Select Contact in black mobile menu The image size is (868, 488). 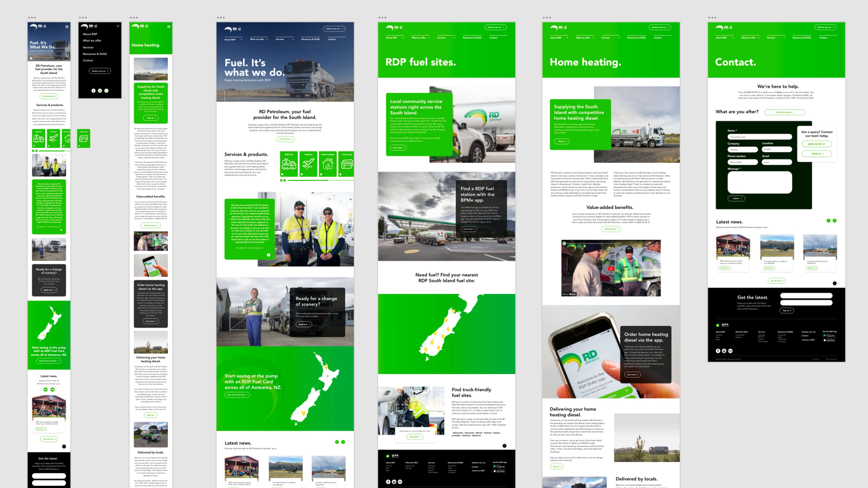(88, 60)
